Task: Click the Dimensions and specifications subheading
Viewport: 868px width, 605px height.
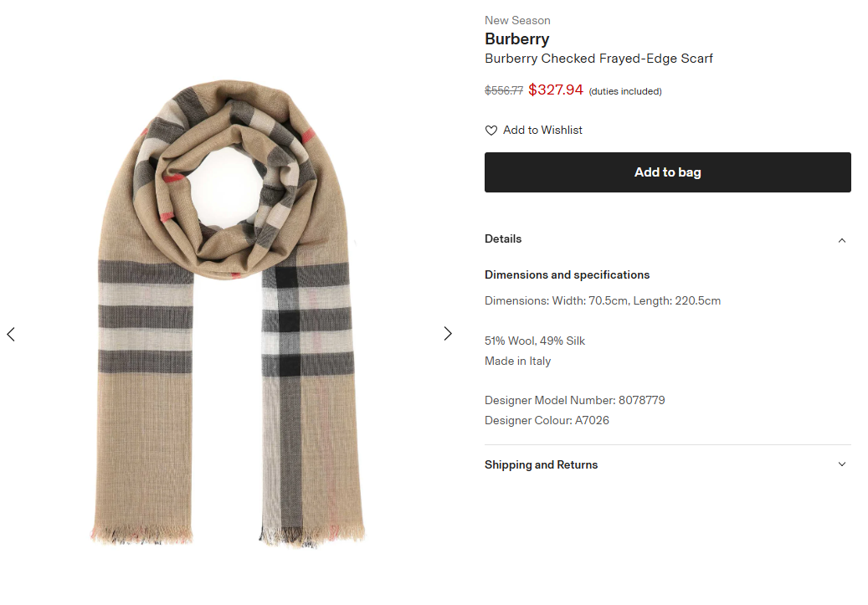Action: (x=567, y=275)
